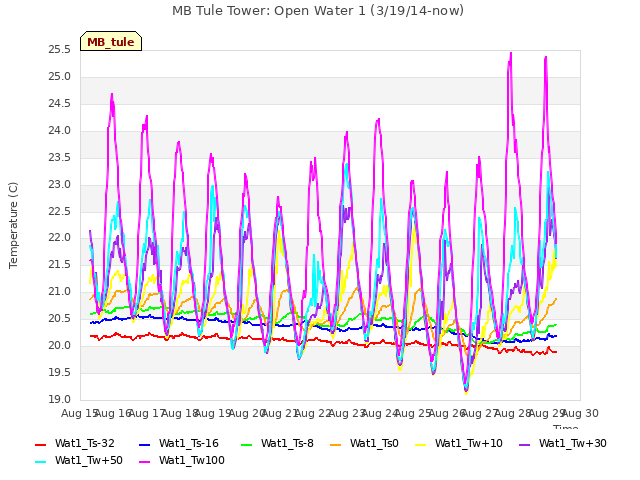Click the yellow Wat1_Tw+10 legend swatch
640x480 pixels.
pyautogui.click(x=421, y=444)
